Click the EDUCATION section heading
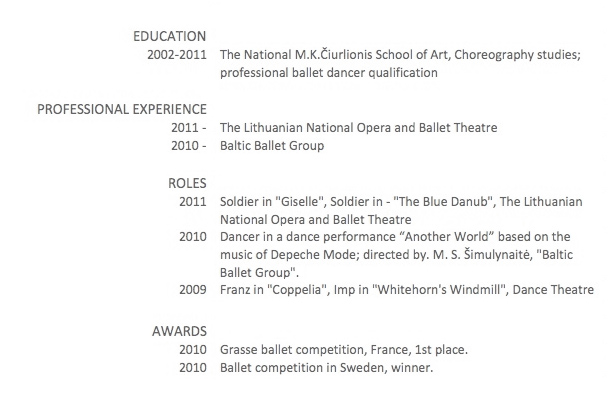This screenshot has width=610, height=397. coord(170,36)
